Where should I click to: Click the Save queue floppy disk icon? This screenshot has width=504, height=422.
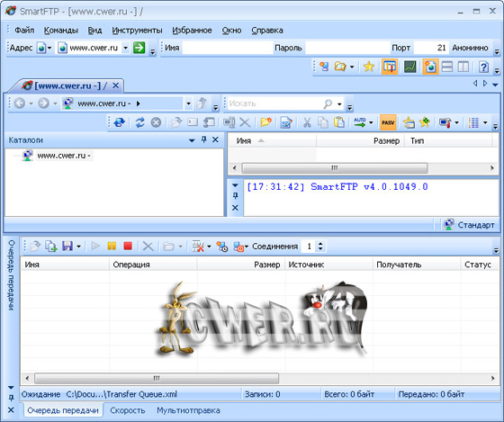(67, 247)
